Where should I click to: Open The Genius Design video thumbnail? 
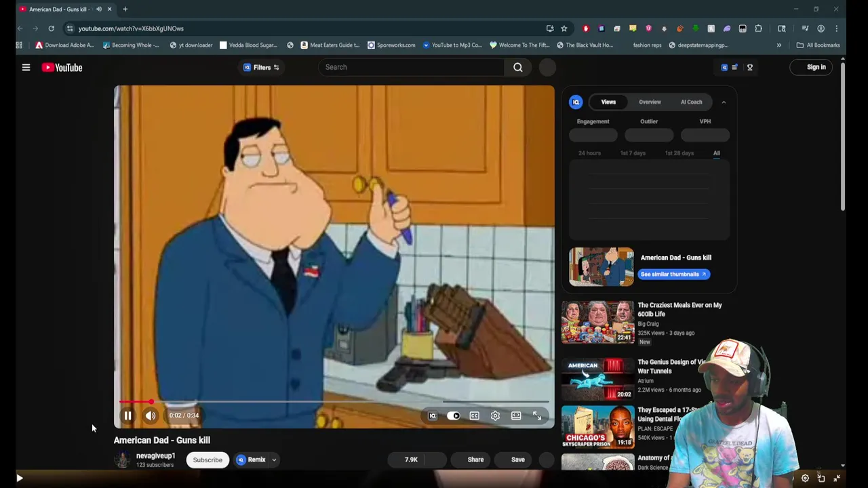(597, 379)
